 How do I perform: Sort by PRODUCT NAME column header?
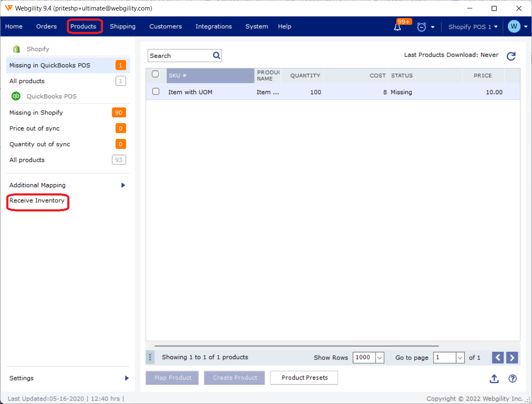click(268, 76)
